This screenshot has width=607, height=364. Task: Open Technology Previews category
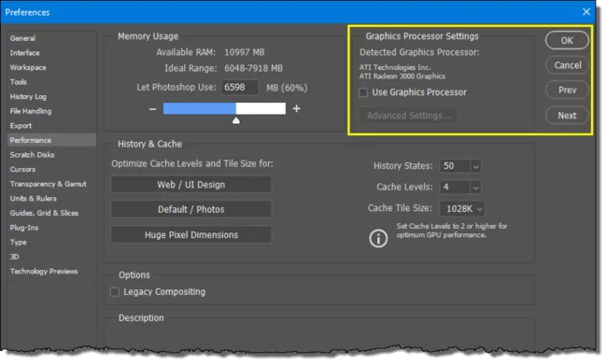pyautogui.click(x=51, y=272)
